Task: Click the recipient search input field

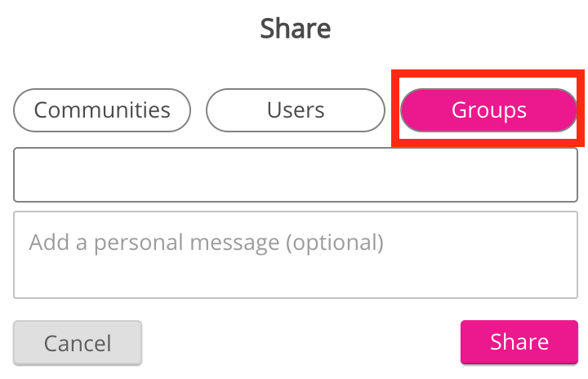Action: pyautogui.click(x=295, y=174)
